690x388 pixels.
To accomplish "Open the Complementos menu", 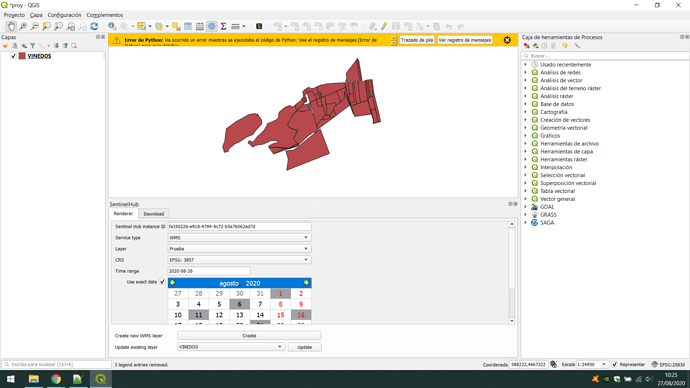I will pyautogui.click(x=105, y=15).
